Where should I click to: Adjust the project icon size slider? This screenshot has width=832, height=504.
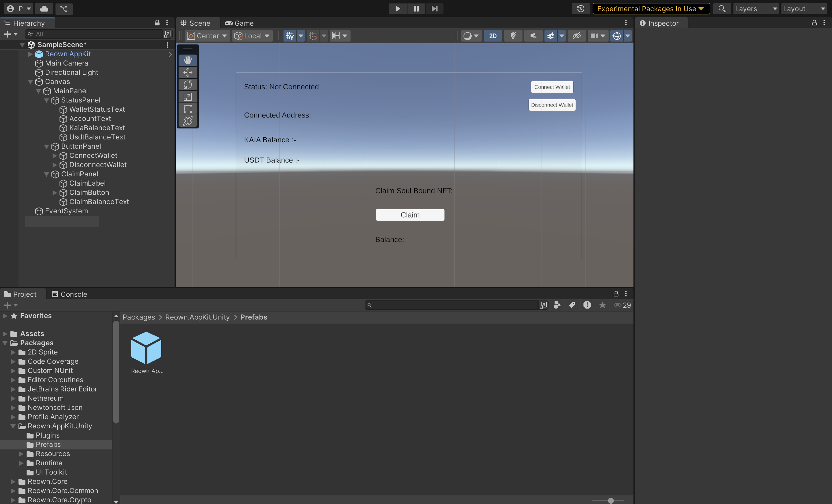pos(611,501)
